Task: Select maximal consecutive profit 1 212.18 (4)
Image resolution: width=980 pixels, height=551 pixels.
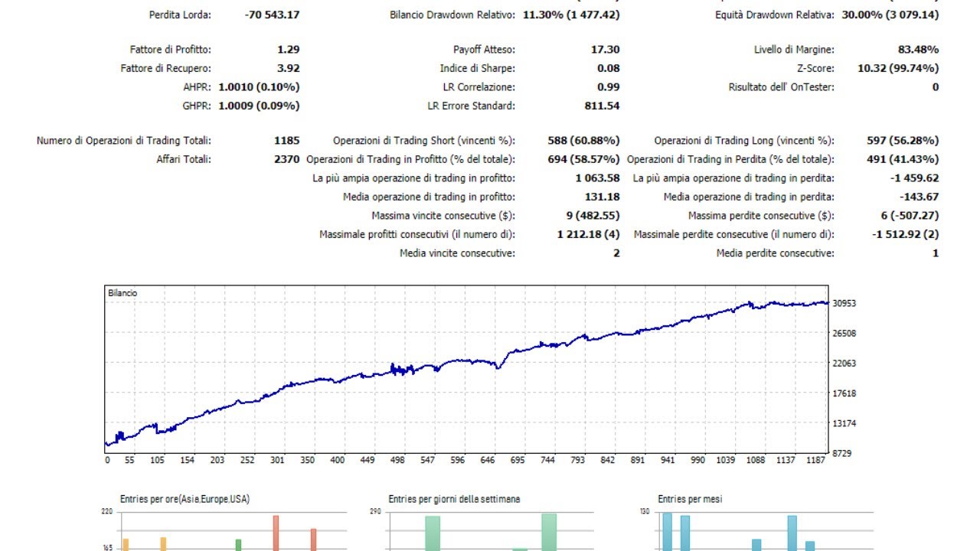Action: [588, 234]
